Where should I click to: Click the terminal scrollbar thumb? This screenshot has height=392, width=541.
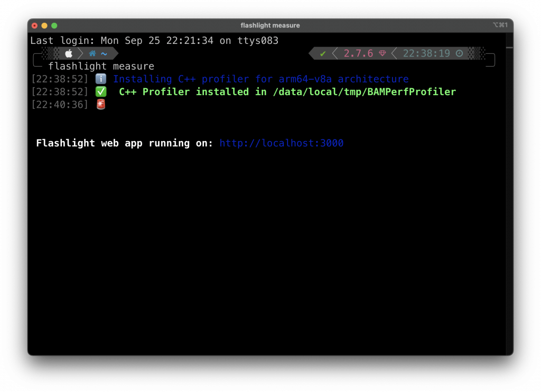(509, 47)
